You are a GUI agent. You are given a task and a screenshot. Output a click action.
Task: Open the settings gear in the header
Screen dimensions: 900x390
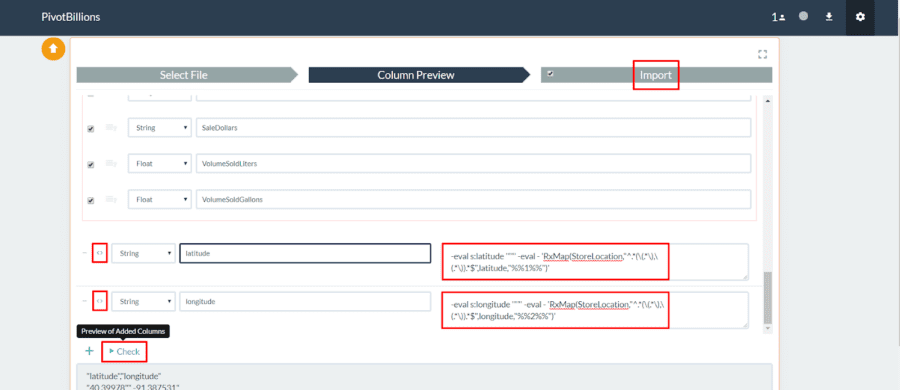[x=860, y=17]
